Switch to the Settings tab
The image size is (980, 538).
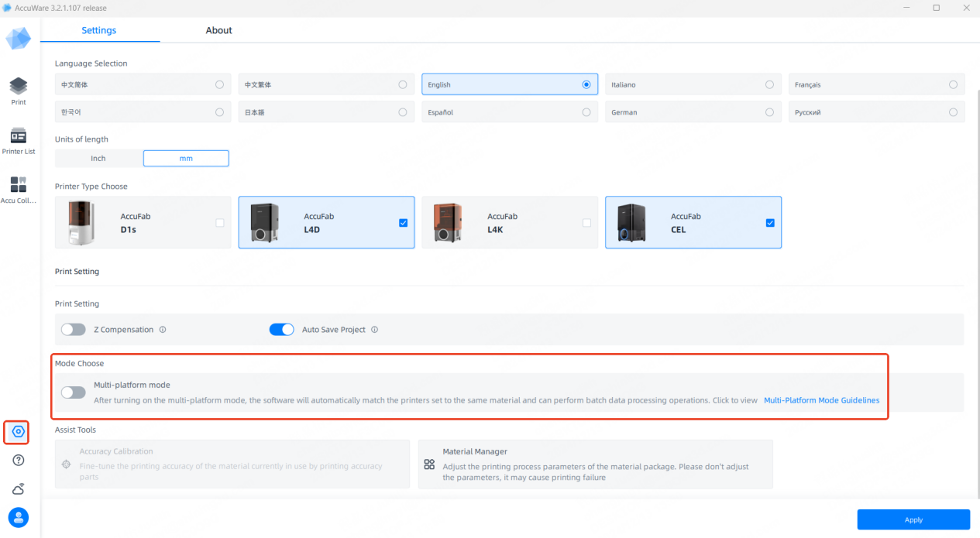99,30
